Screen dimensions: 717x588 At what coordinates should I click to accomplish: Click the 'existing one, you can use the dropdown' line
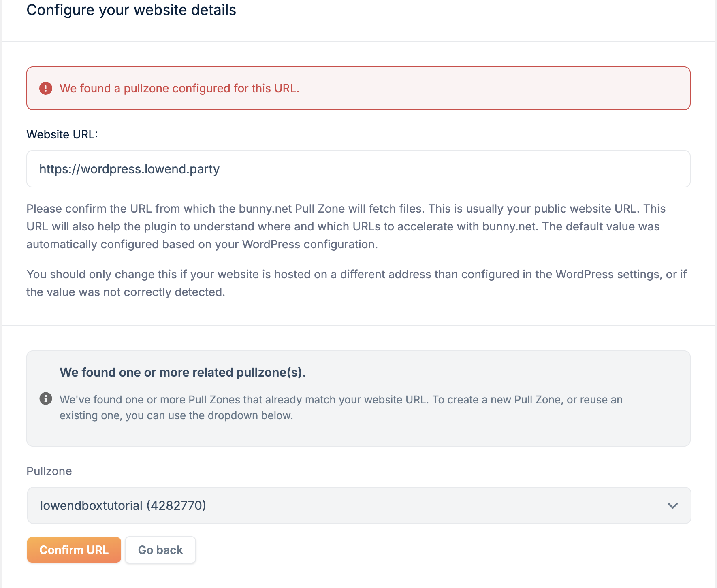tap(176, 415)
